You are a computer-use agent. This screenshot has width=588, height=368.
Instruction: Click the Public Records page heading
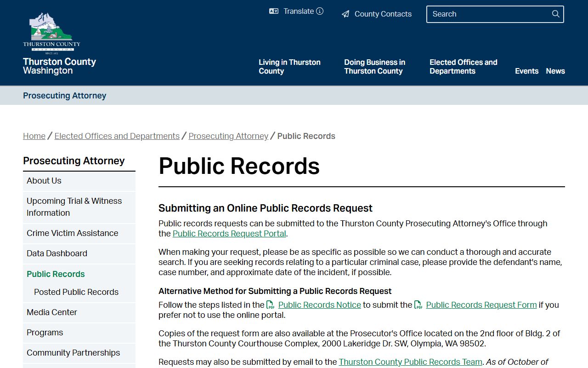[x=239, y=166]
